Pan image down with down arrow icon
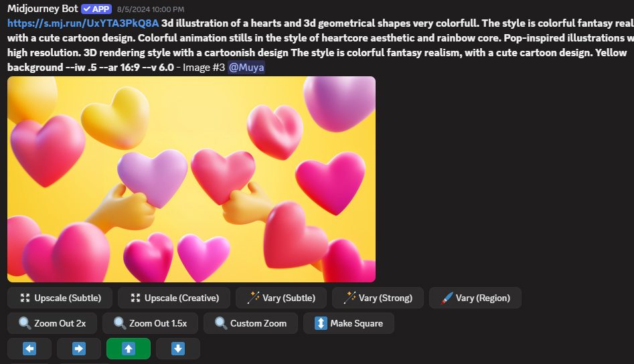 click(x=178, y=349)
